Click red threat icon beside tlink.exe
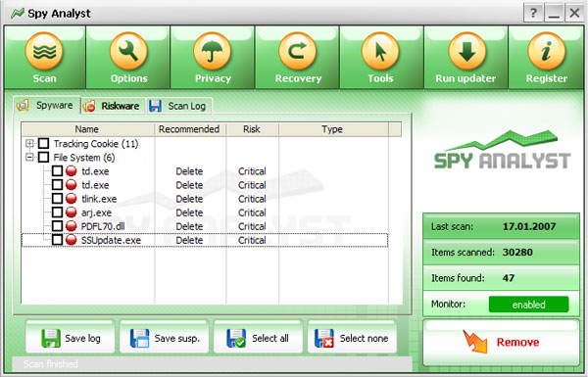588x377 pixels. 72,199
